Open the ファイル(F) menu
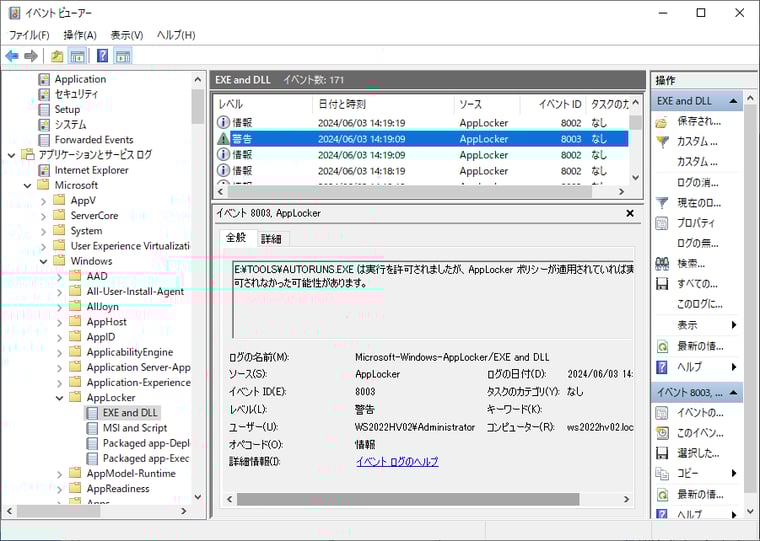Viewport: 760px width, 541px height. point(29,35)
